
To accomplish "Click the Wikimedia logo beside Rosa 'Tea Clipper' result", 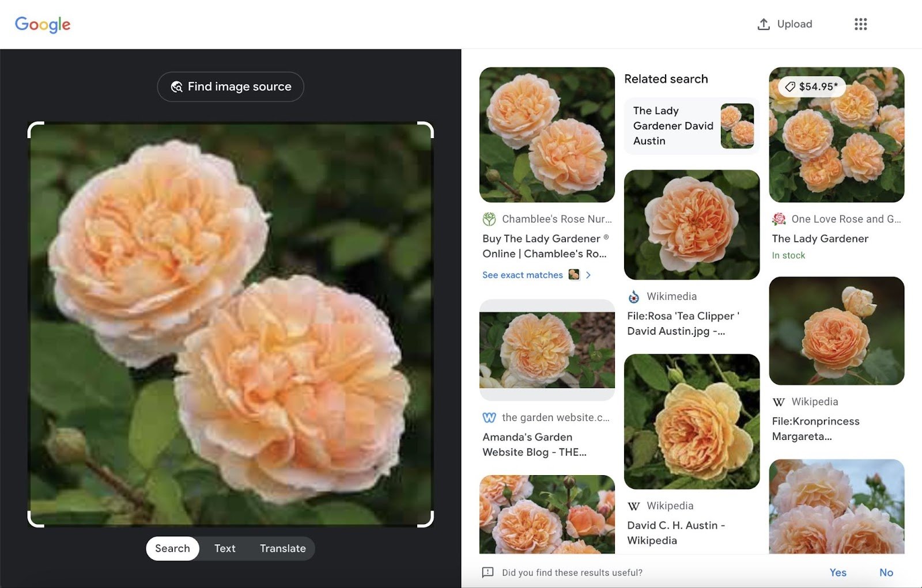I will (x=633, y=296).
